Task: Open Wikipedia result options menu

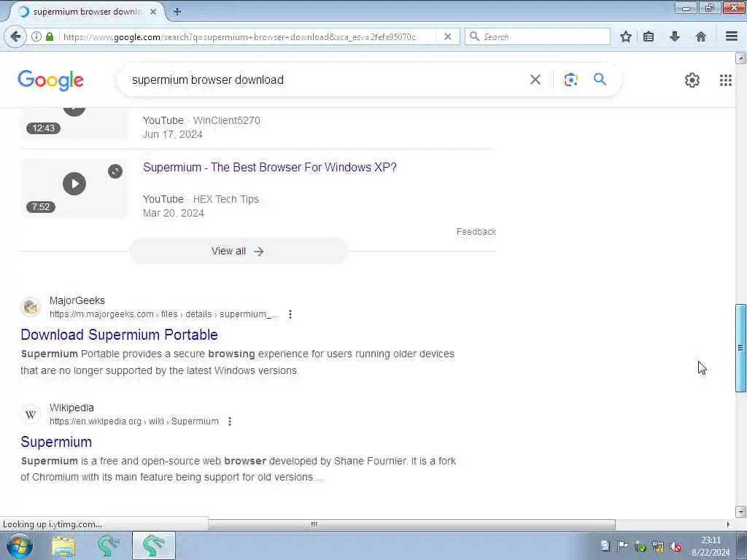Action: 230,421
